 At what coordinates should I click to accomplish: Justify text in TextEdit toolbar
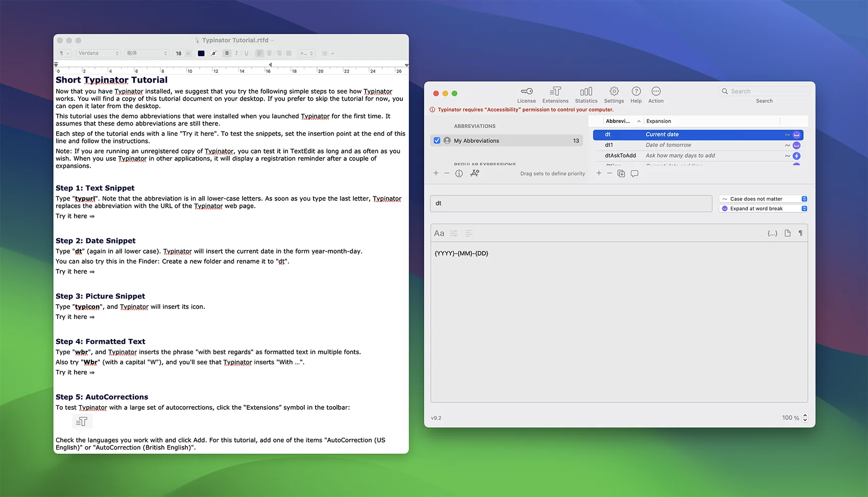pos(288,53)
